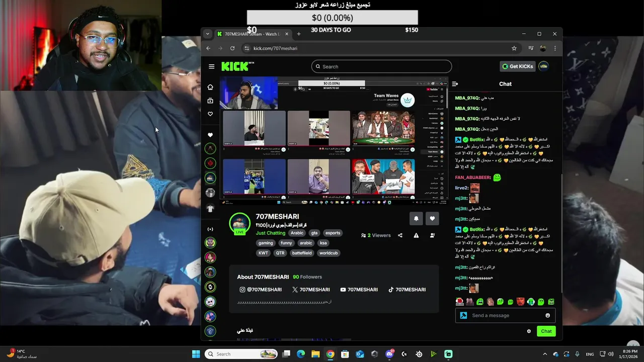Click the user icon next to report

(432, 235)
